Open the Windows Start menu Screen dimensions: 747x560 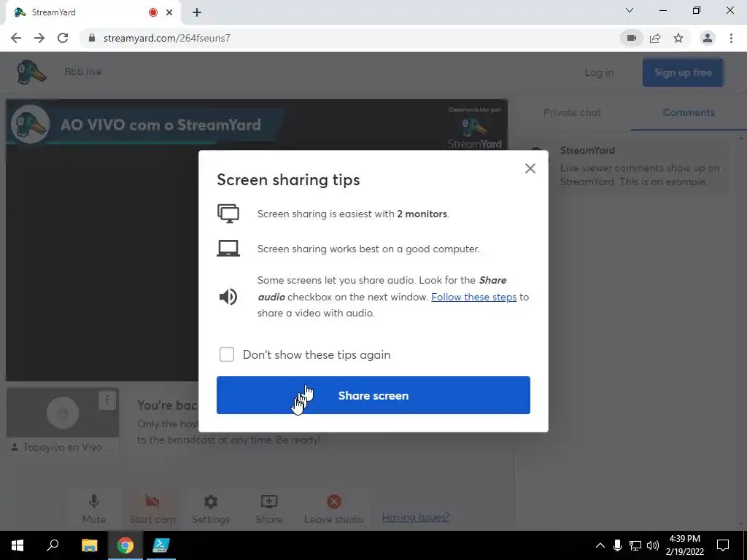coord(18,545)
